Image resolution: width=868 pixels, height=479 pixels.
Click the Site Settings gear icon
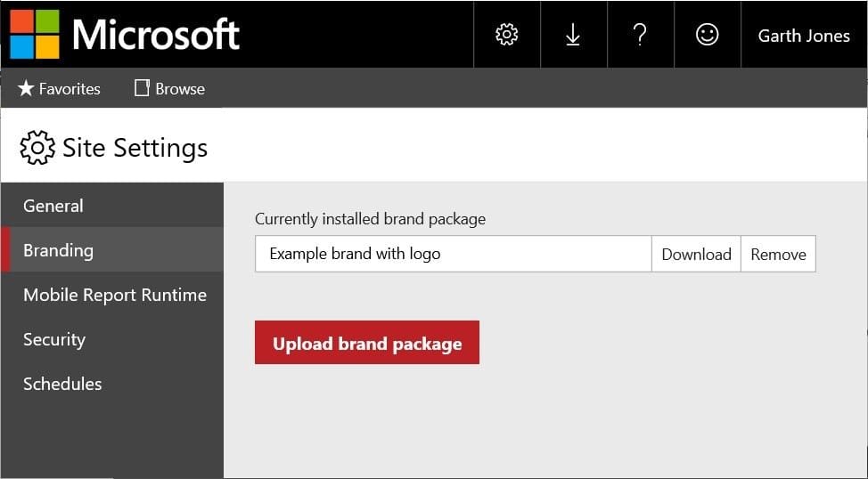pyautogui.click(x=37, y=148)
